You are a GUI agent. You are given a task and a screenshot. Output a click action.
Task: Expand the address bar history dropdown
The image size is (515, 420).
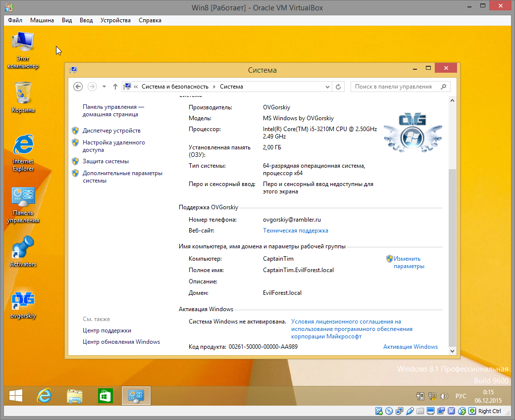click(327, 87)
